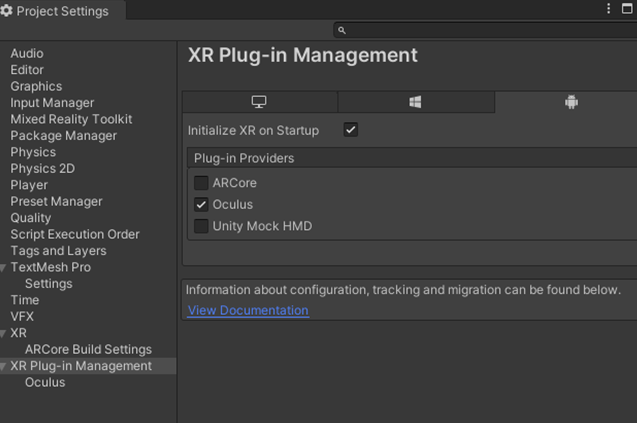The height and width of the screenshot is (423, 637).
Task: Click the Project Settings gear icon
Action: click(7, 10)
